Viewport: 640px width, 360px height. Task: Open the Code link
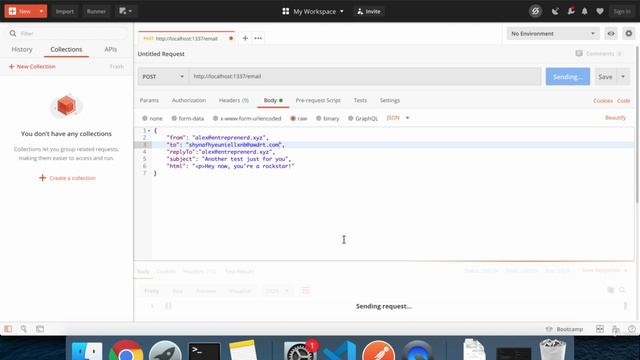tap(623, 100)
